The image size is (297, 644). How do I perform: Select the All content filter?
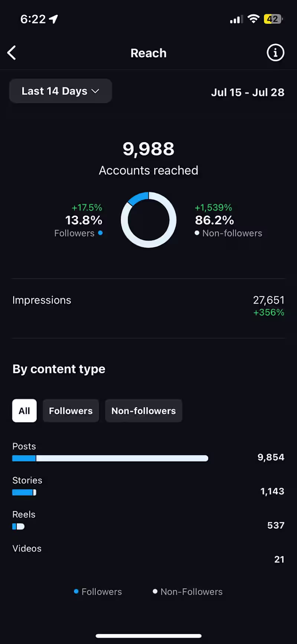click(x=25, y=411)
